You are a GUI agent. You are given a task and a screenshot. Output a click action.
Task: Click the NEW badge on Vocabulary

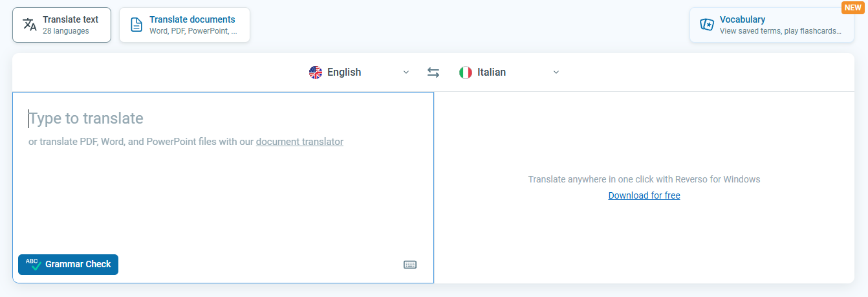click(852, 8)
